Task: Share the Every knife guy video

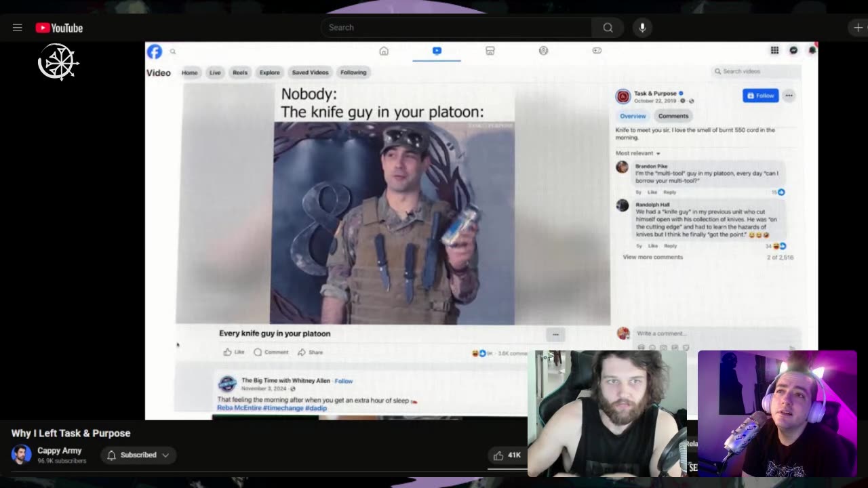Action: coord(311,352)
